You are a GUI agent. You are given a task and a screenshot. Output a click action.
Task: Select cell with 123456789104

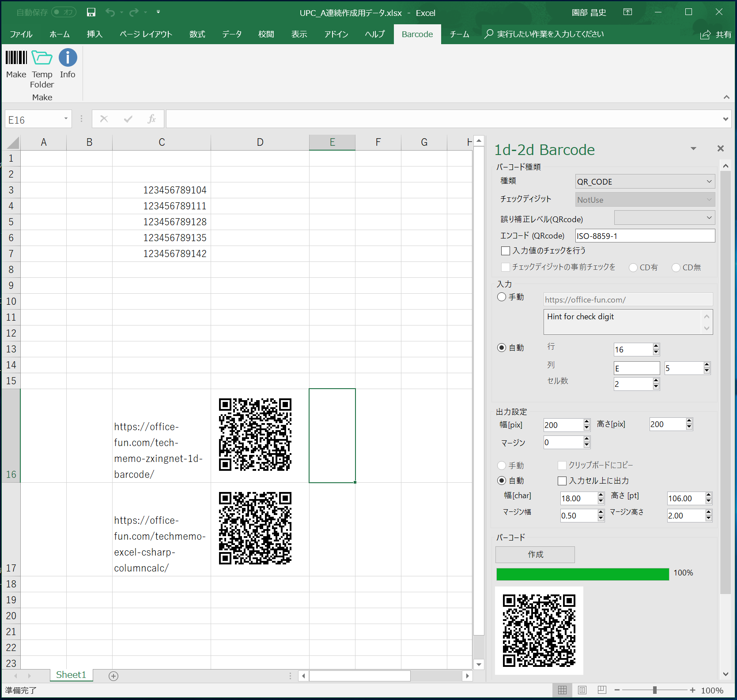tap(162, 190)
